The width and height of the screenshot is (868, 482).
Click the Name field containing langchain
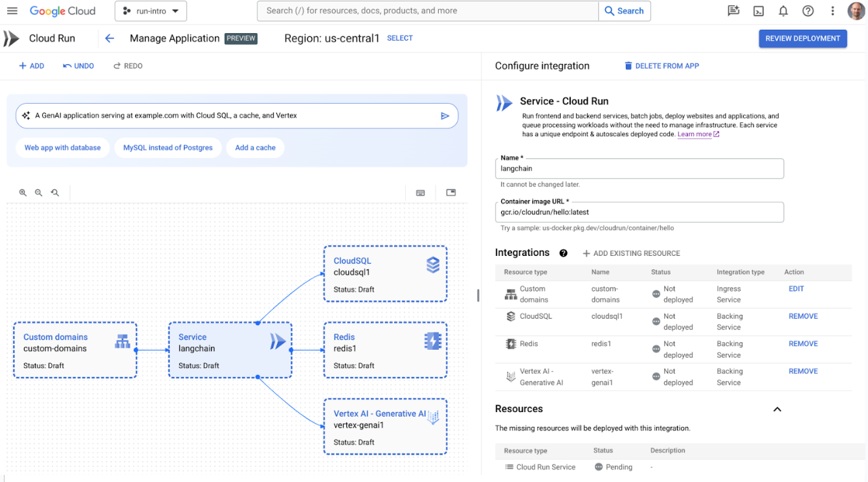click(640, 168)
